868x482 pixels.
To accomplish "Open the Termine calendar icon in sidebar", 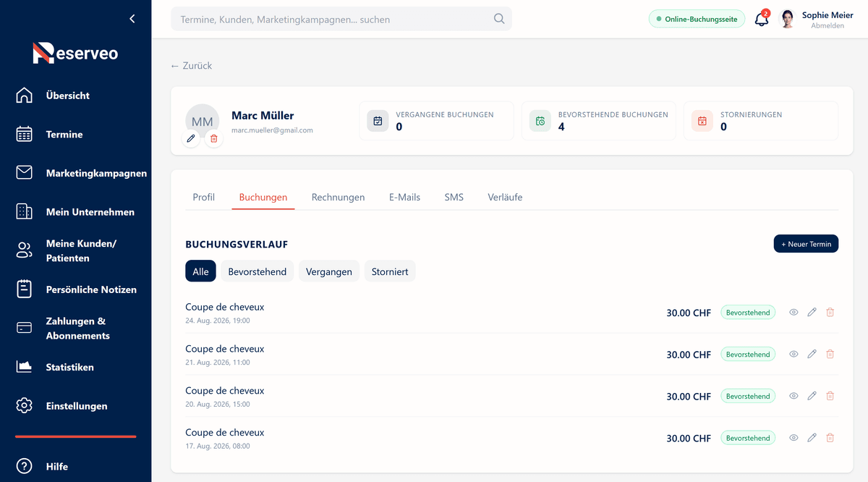I will (x=25, y=134).
